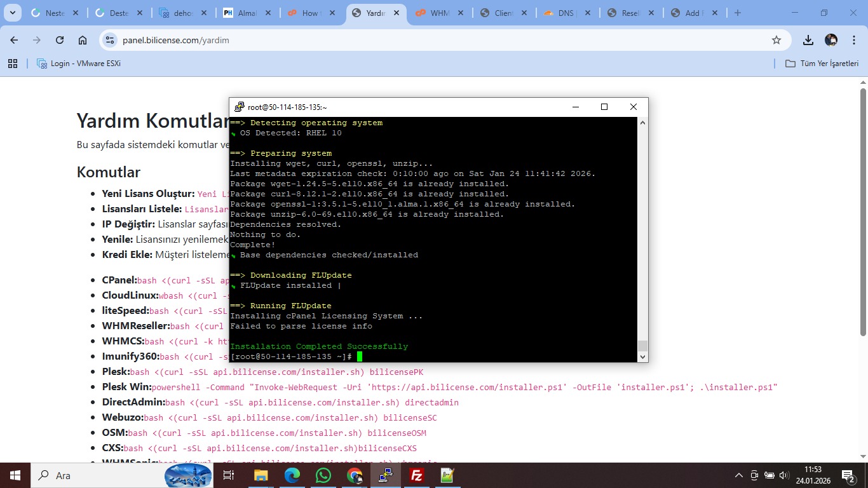Image resolution: width=868 pixels, height=488 pixels.
Task: Open the battery status tray icon
Action: pos(769,475)
